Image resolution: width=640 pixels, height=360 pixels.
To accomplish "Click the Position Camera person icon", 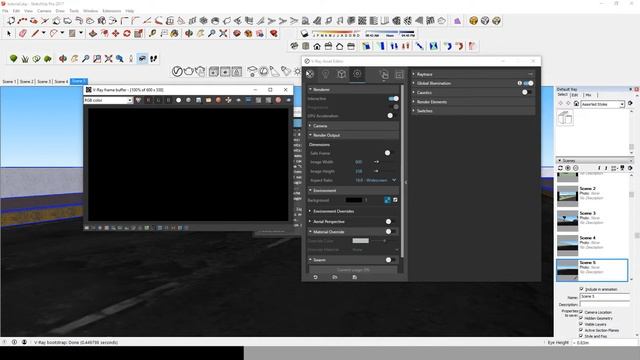I will tap(131, 59).
